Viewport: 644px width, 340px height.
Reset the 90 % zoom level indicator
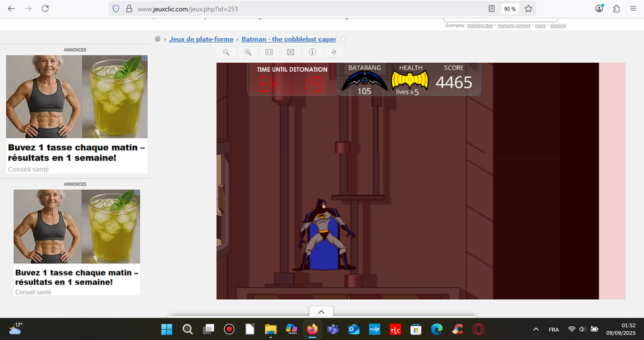[x=509, y=9]
